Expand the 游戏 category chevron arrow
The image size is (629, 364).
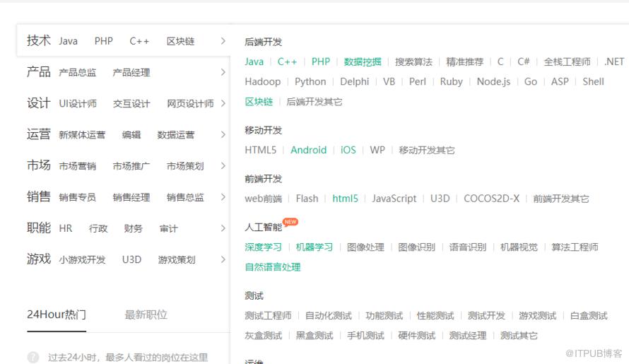[x=223, y=259]
